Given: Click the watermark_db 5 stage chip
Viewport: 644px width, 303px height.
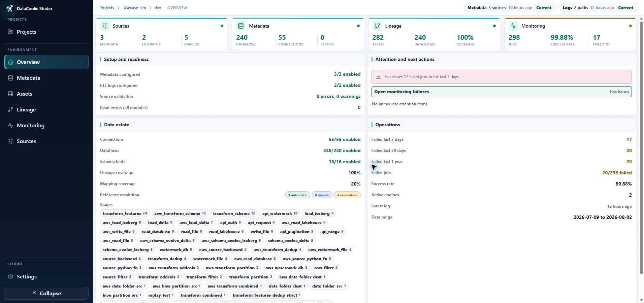Looking at the screenshot, I should (176, 250).
